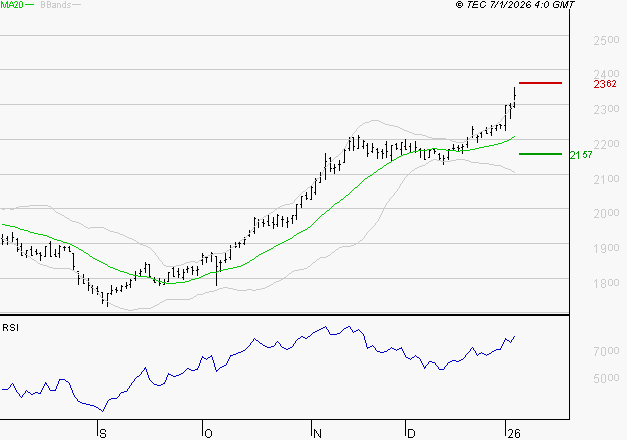Click the 2200 price axis label

click(x=606, y=144)
